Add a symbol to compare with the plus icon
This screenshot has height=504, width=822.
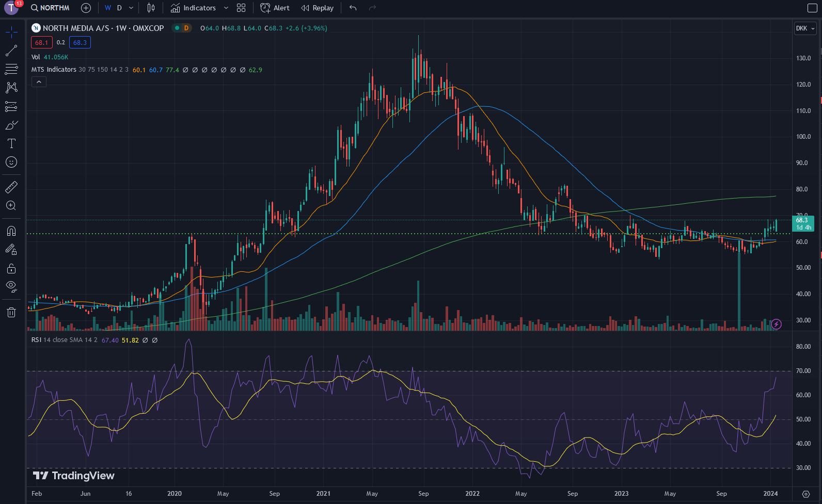click(x=86, y=8)
